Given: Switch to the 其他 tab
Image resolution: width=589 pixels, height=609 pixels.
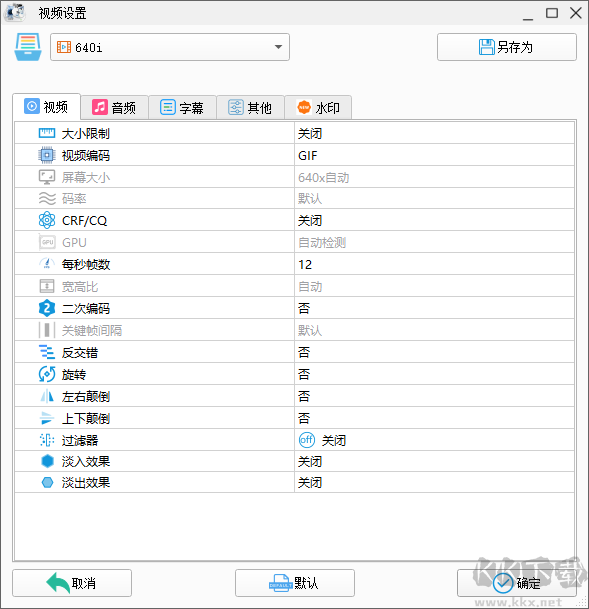Looking at the screenshot, I should pos(250,107).
